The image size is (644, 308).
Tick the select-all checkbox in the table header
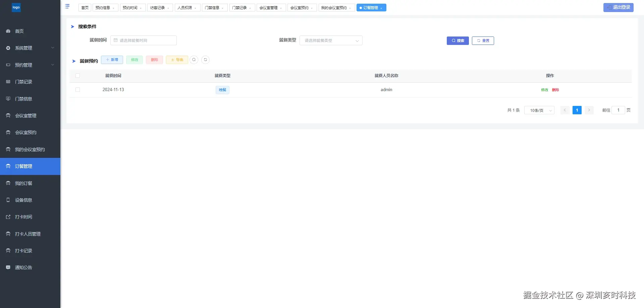(78, 76)
